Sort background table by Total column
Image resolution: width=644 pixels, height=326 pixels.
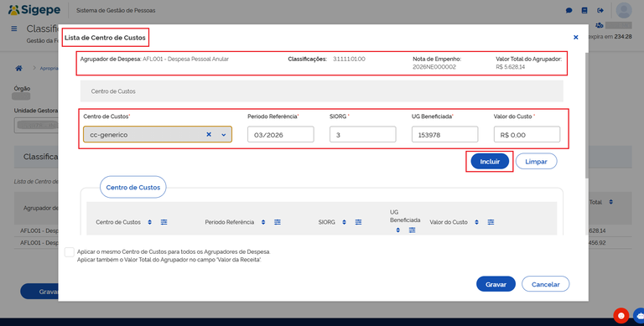(x=610, y=202)
